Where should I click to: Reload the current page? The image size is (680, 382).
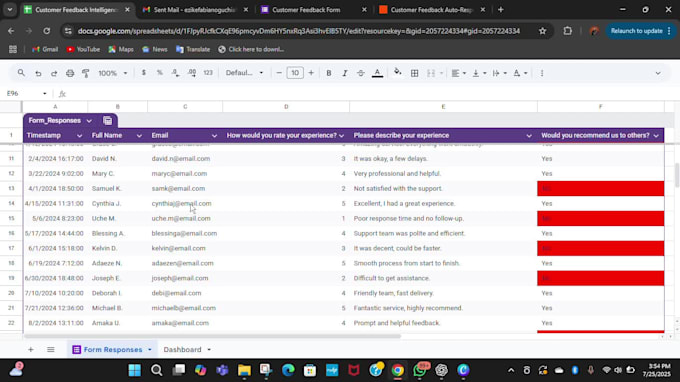point(46,31)
